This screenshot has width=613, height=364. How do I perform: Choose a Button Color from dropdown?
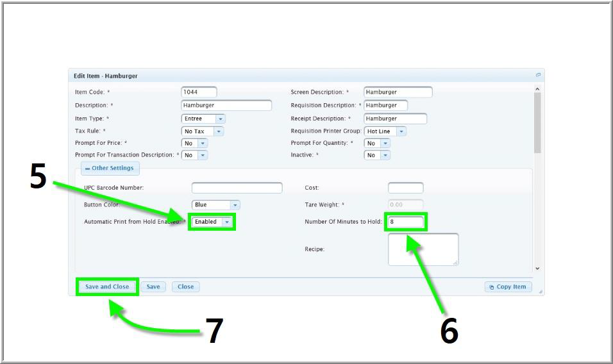(235, 205)
